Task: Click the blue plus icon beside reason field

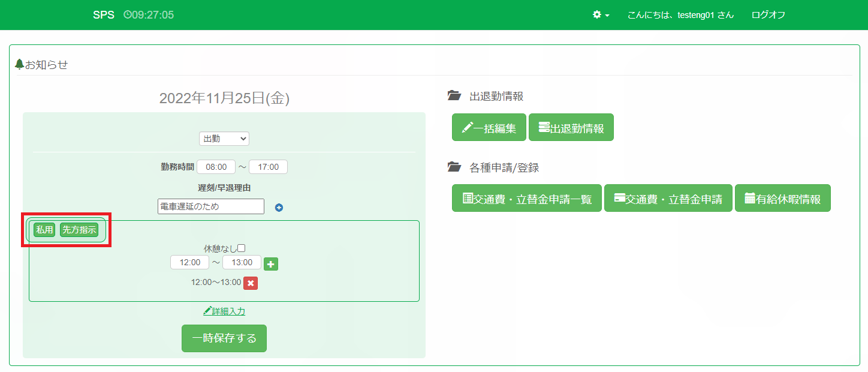Action: (x=279, y=208)
